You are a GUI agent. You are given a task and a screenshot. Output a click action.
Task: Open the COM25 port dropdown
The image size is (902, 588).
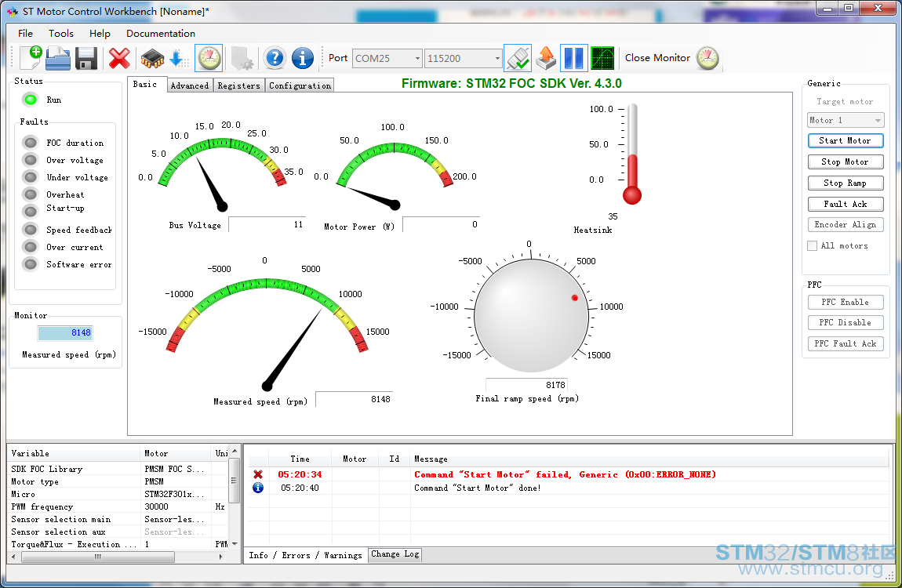(x=417, y=58)
